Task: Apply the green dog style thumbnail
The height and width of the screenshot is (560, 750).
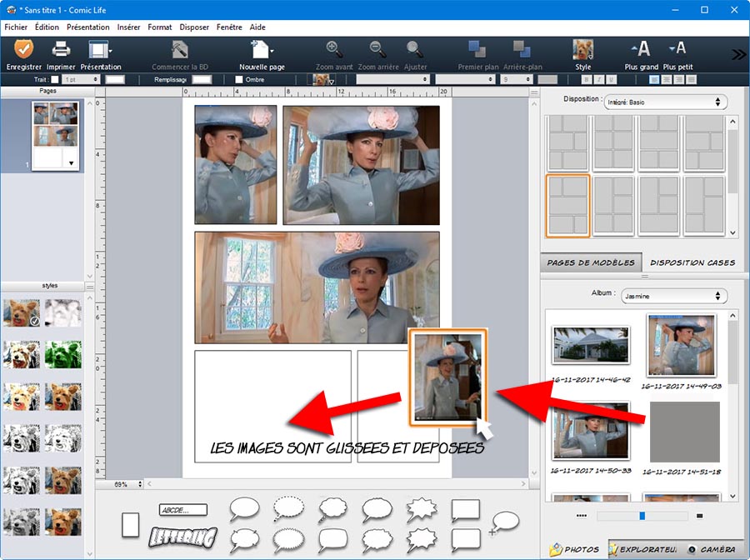Action: pyautogui.click(x=63, y=354)
